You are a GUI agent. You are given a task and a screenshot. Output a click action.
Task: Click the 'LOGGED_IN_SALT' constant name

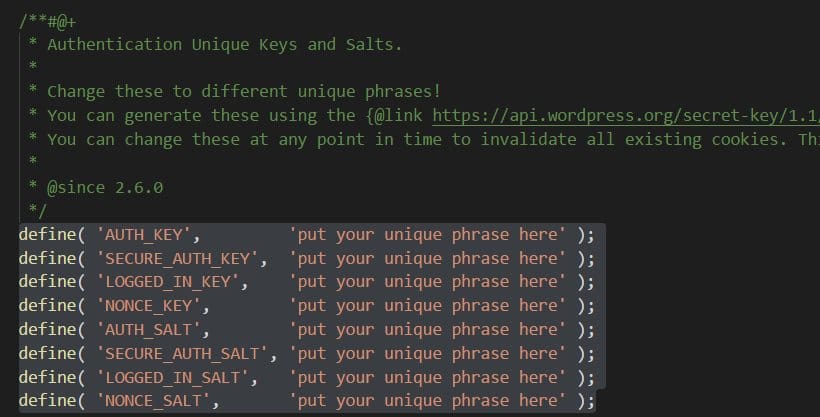[173, 377]
